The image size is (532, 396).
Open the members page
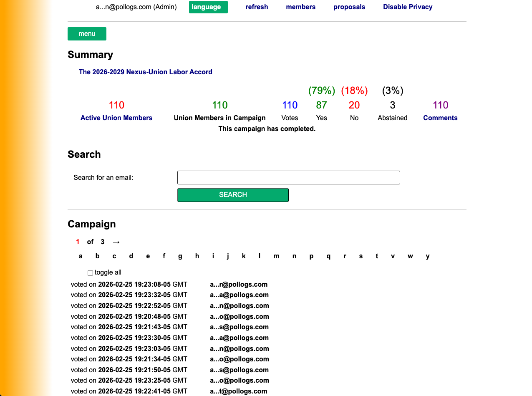click(300, 7)
